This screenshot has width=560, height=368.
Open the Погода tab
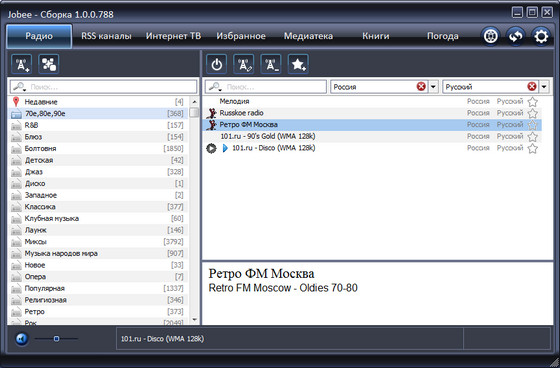[443, 36]
